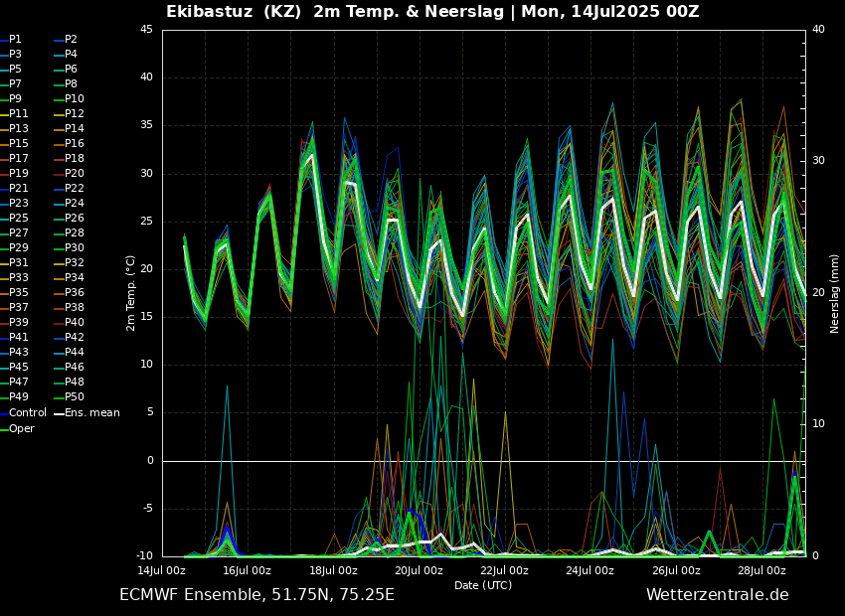845x616 pixels.
Task: Click the 26Jul 00z tick label
Action: coord(676,570)
